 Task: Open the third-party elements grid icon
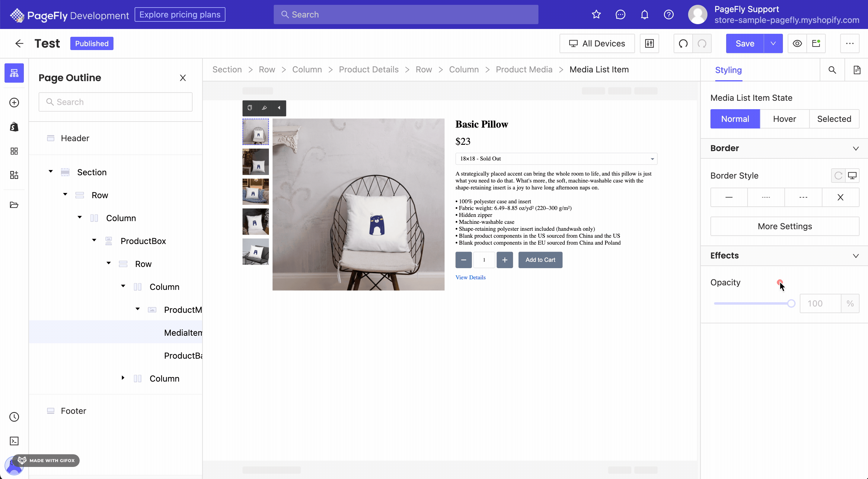(x=14, y=151)
